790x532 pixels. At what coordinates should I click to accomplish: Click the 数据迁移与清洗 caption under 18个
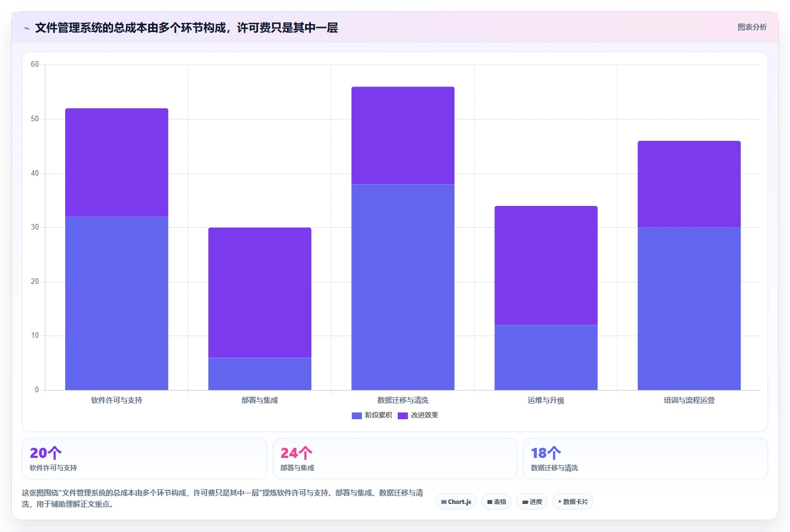(554, 468)
